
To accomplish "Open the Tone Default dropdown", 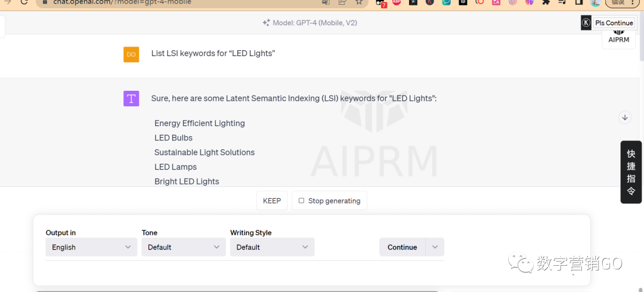I will (x=184, y=247).
